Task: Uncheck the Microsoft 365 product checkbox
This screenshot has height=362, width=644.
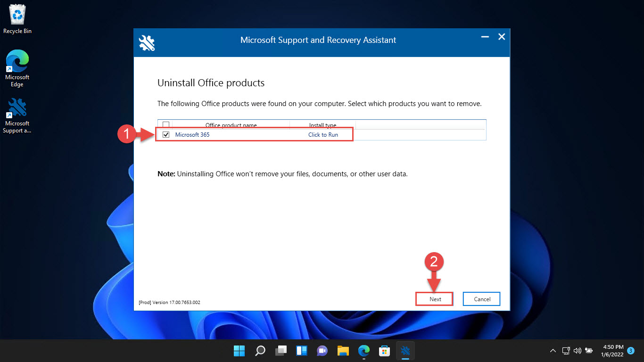Action: pos(166,135)
